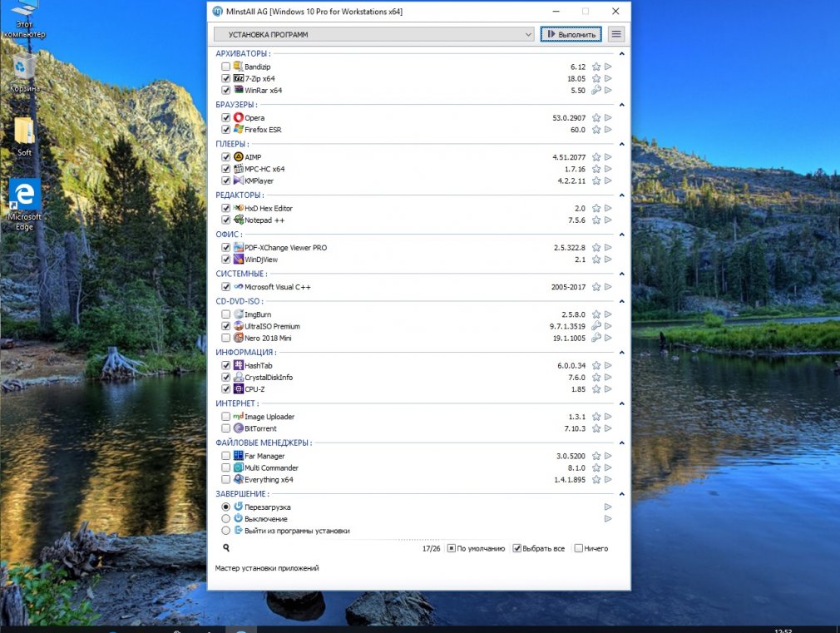The height and width of the screenshot is (633, 840).
Task: Click the key icon in the Nero 2018 Mini row
Action: (596, 339)
